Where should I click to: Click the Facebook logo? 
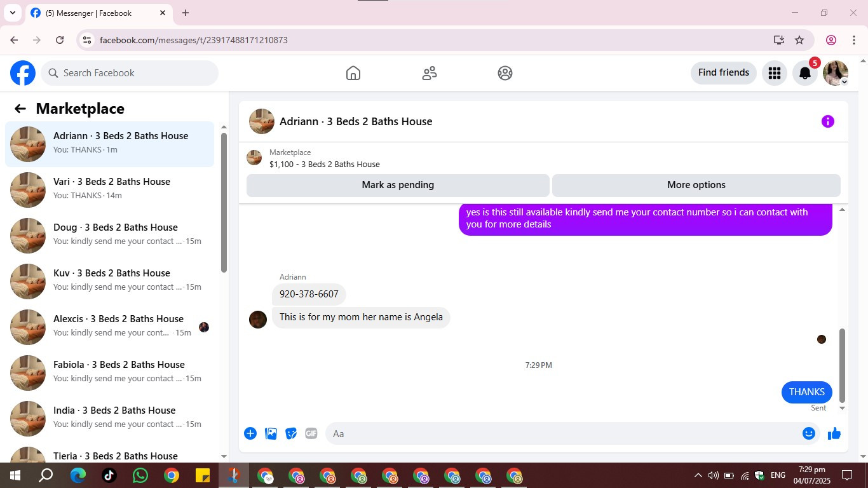tap(23, 73)
